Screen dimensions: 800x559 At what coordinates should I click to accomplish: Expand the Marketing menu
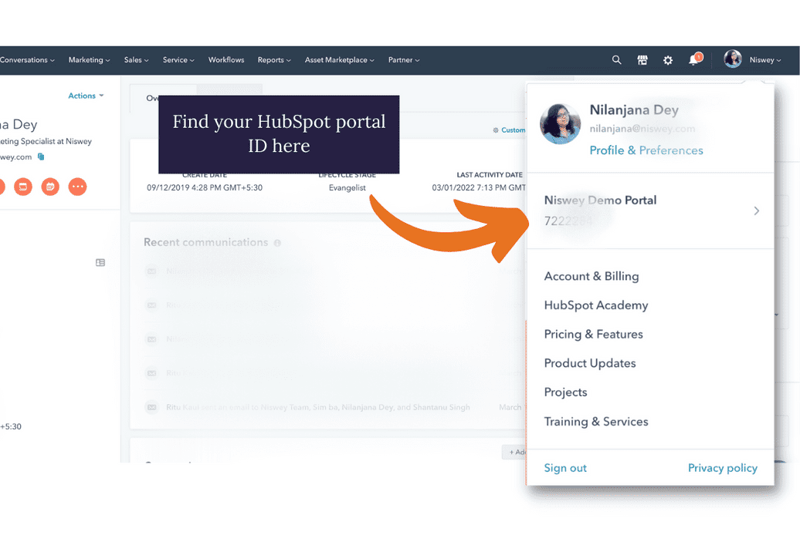pyautogui.click(x=89, y=60)
